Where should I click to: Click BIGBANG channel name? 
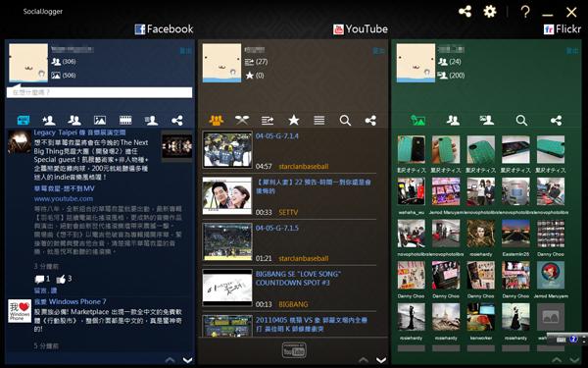293,304
